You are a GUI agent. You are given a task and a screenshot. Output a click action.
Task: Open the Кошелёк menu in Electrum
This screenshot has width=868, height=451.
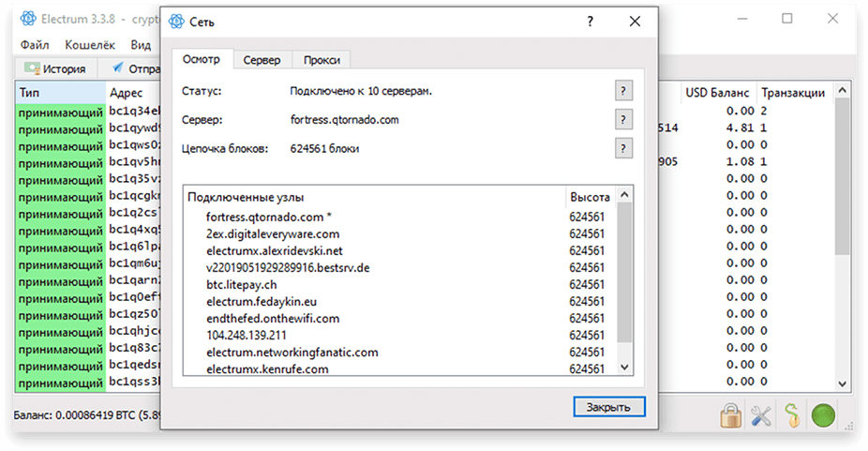(x=90, y=45)
